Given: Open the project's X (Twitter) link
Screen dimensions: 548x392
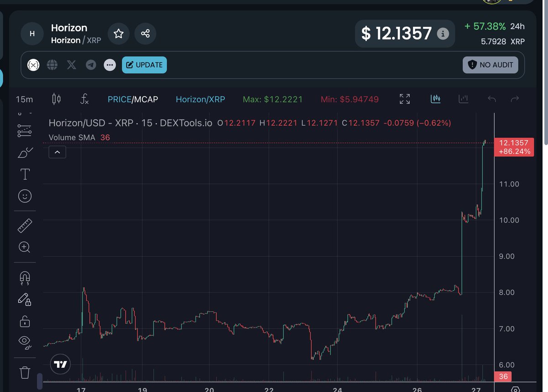Looking at the screenshot, I should pos(71,65).
